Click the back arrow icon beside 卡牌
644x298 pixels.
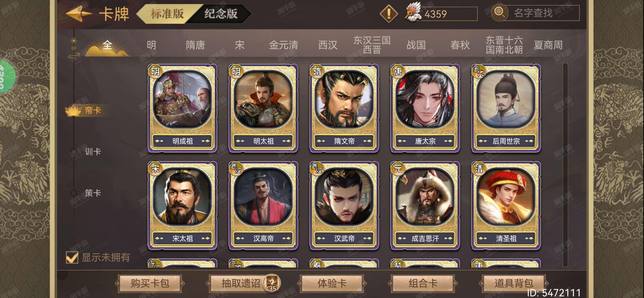[78, 13]
